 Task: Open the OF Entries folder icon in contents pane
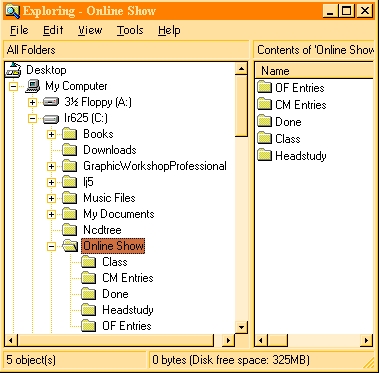coord(265,88)
